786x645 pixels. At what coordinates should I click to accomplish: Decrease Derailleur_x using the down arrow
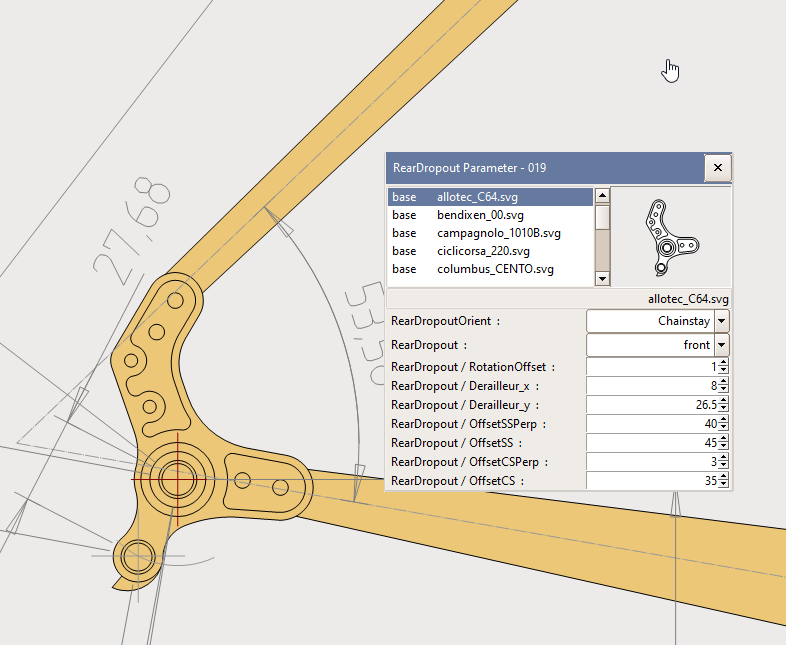(723, 389)
